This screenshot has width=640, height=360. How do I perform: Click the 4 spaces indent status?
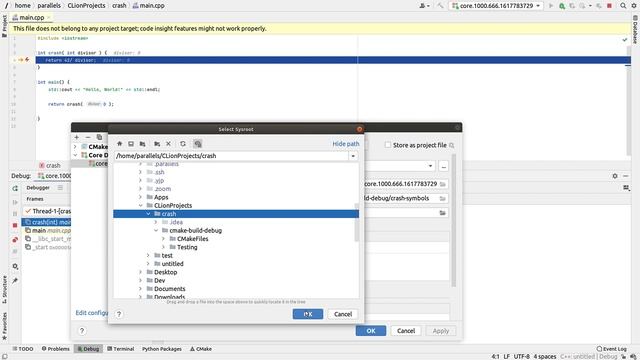tap(545, 356)
